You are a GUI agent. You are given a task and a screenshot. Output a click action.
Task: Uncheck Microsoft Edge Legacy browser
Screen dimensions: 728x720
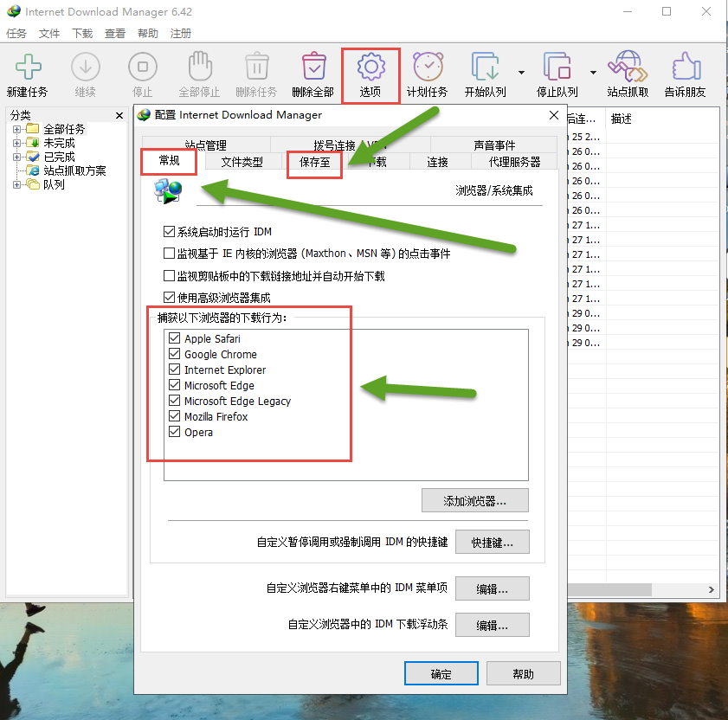174,400
